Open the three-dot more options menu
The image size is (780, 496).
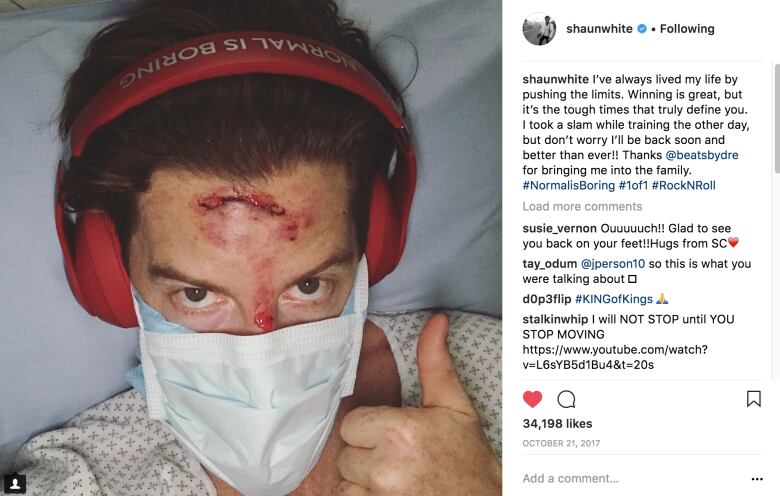(757, 479)
